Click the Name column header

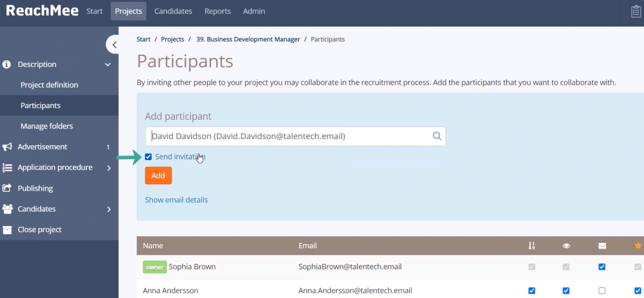(153, 246)
